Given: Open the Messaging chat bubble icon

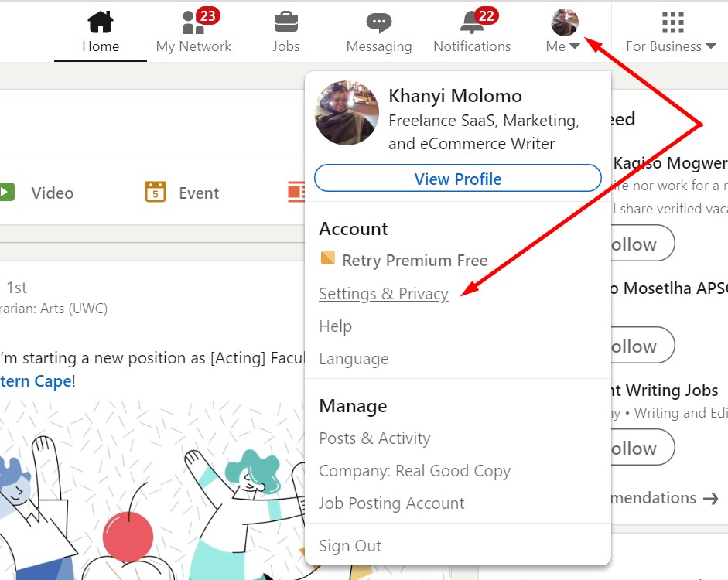Looking at the screenshot, I should pyautogui.click(x=379, y=22).
